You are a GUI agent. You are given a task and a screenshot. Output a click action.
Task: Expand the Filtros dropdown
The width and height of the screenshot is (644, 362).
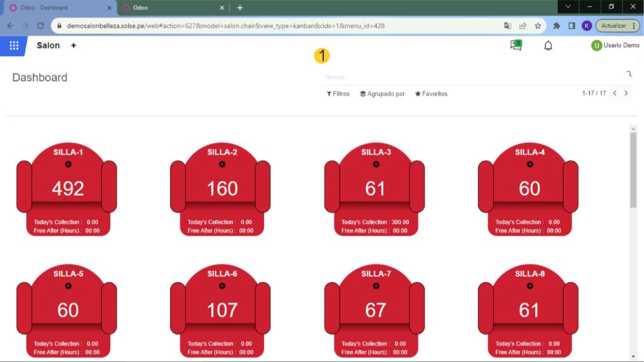tap(338, 94)
